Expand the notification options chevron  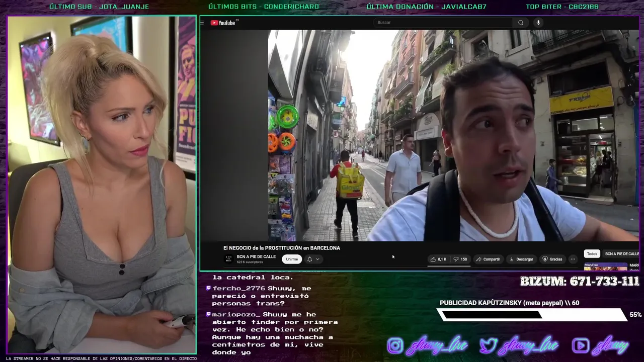pos(317,259)
